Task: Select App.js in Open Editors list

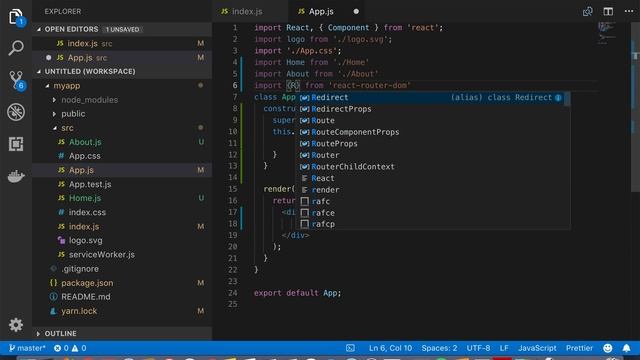Action: (x=122, y=58)
